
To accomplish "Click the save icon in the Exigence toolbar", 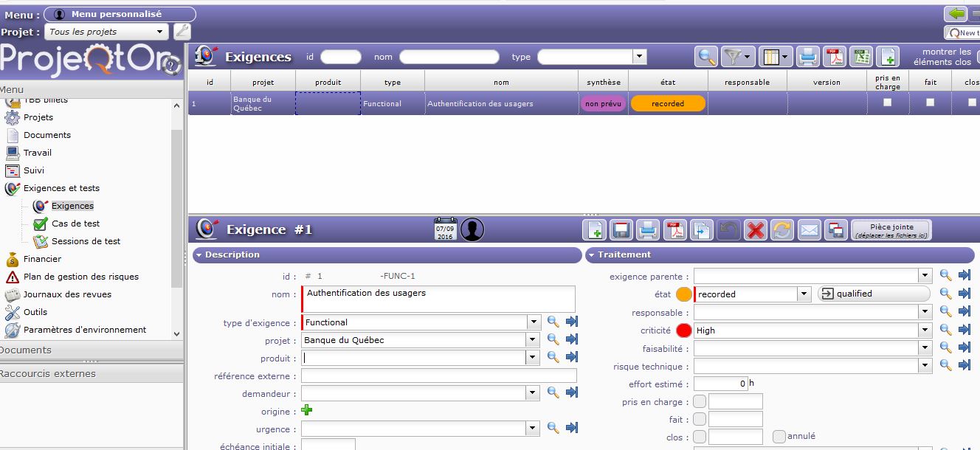I will coord(621,230).
